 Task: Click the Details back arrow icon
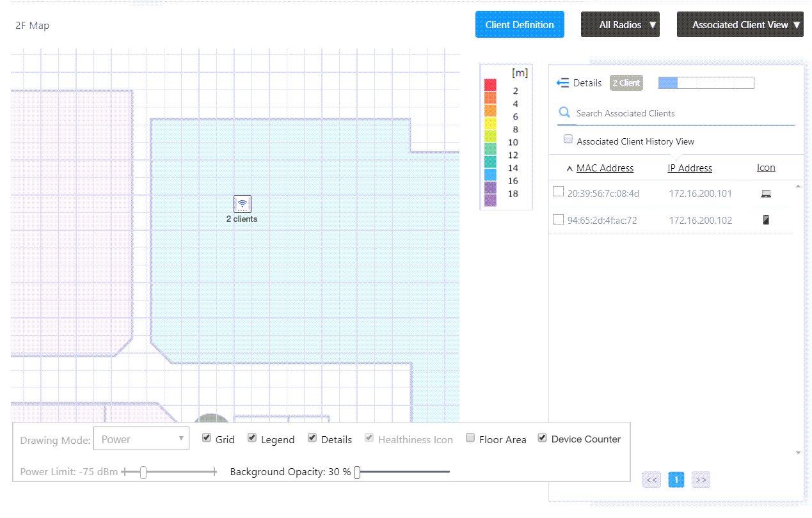click(562, 83)
